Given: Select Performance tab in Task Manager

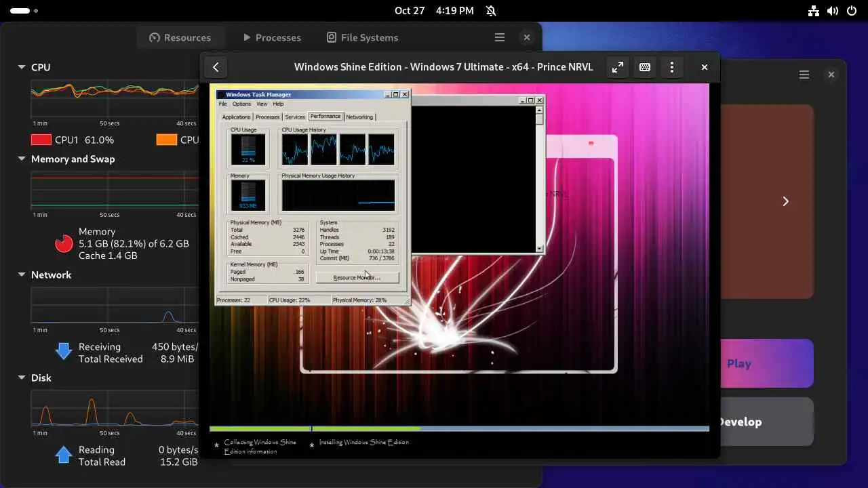Looking at the screenshot, I should coord(325,117).
